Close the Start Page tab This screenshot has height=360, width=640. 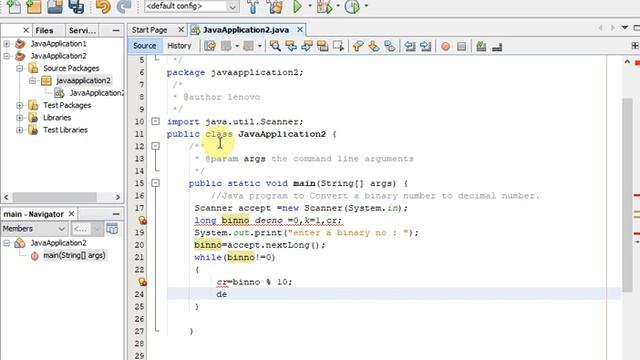181,30
